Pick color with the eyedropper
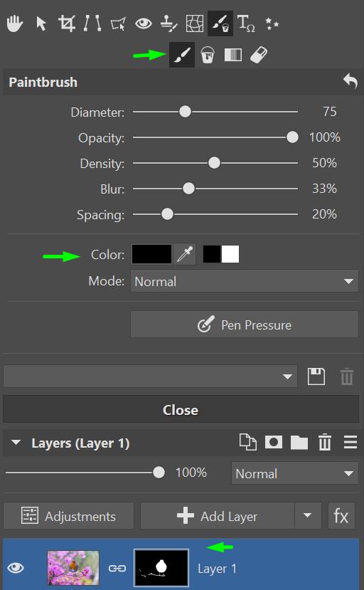The width and height of the screenshot is (364, 590). click(185, 255)
